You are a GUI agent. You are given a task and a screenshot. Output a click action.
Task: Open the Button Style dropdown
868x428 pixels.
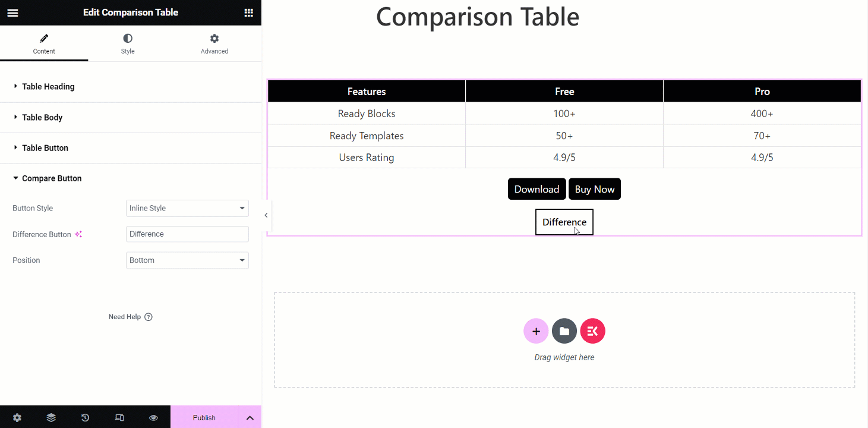coord(187,208)
